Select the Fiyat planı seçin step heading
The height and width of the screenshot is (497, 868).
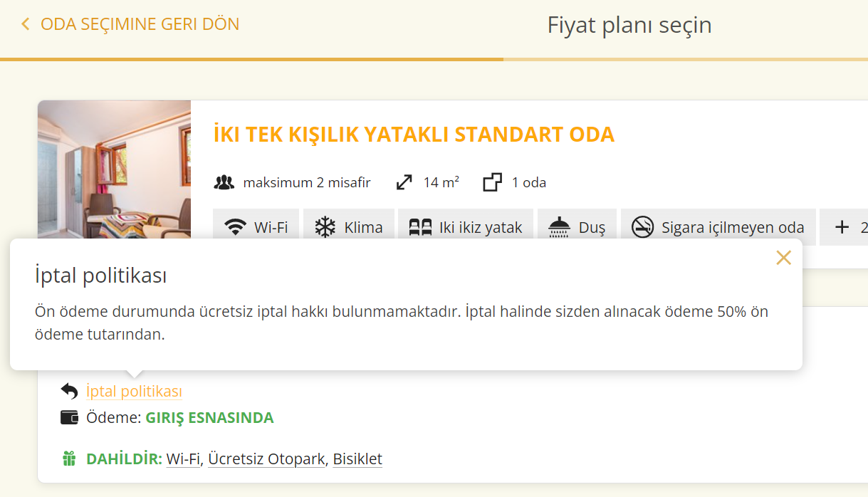629,25
